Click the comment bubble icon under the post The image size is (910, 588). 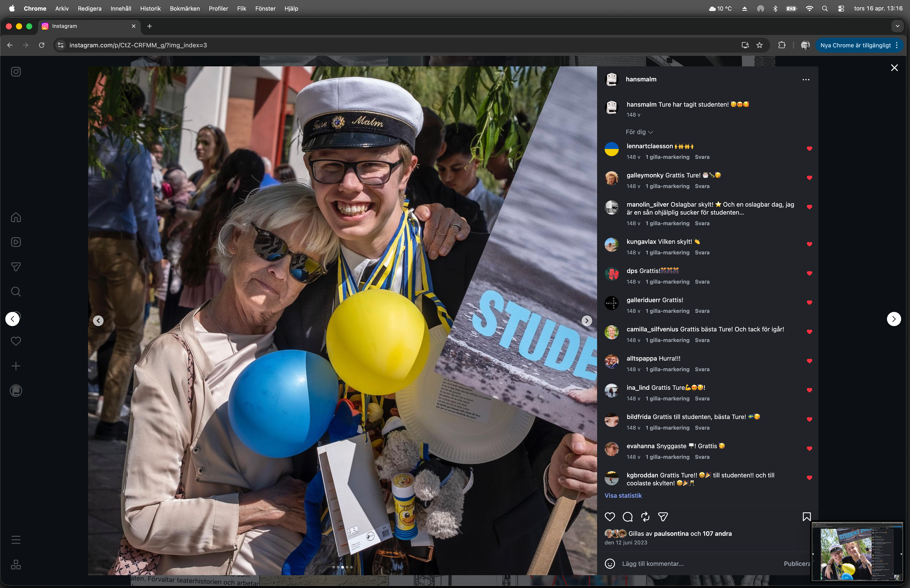point(628,517)
